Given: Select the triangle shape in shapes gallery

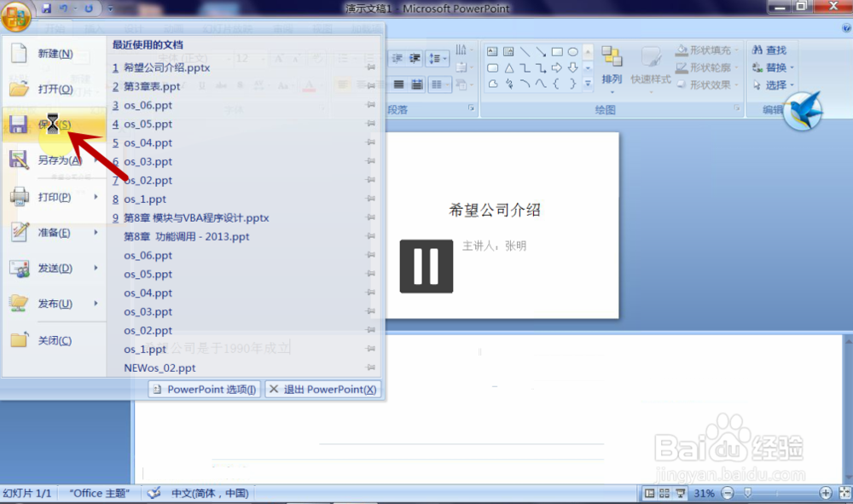Looking at the screenshot, I should click(x=508, y=68).
